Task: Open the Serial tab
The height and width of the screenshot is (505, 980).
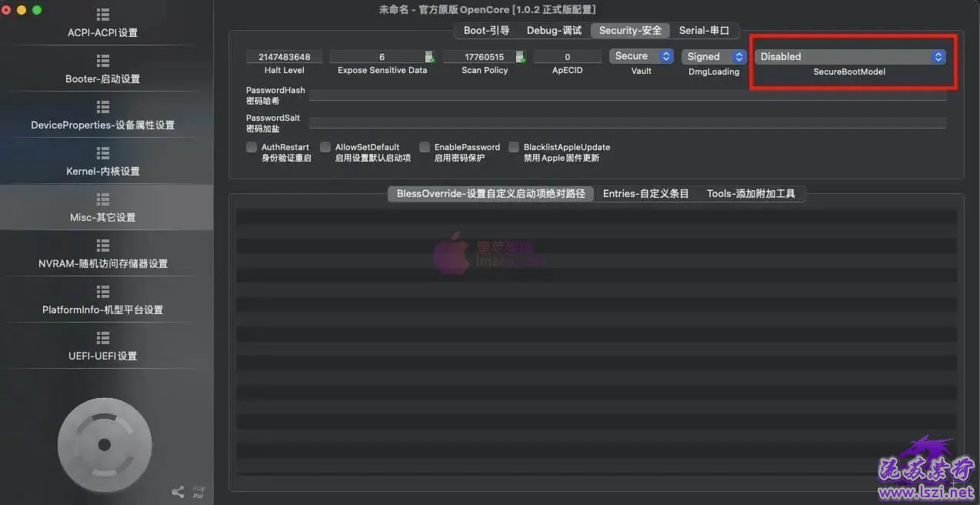Action: [x=704, y=31]
